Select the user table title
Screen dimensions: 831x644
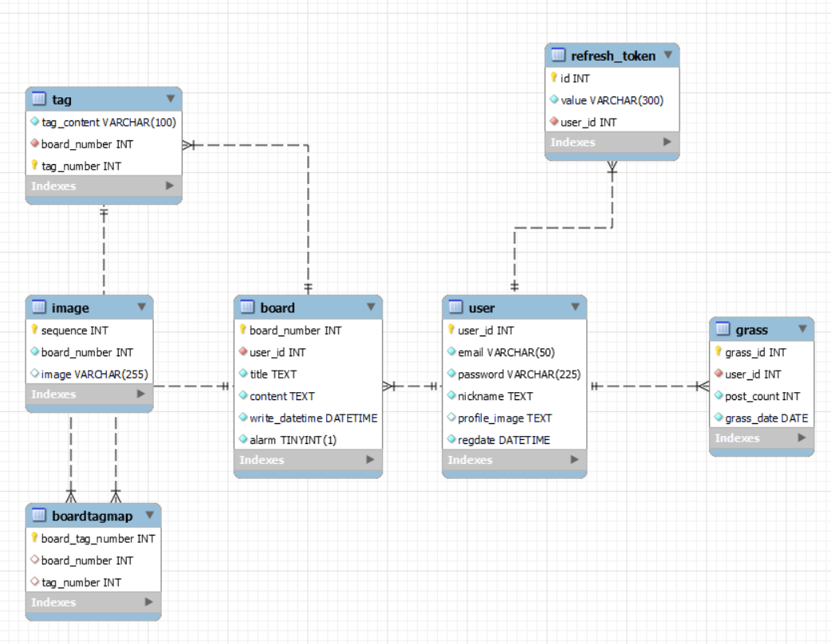point(481,308)
